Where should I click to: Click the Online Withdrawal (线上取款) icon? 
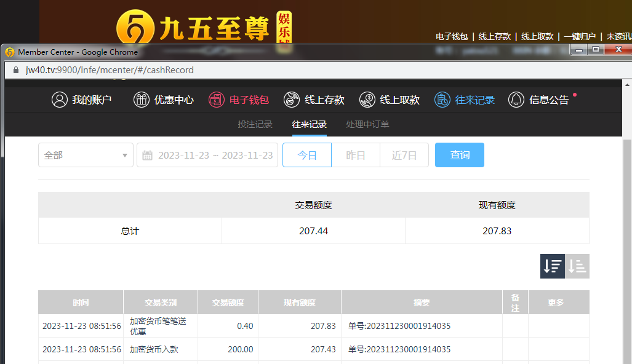(x=367, y=100)
